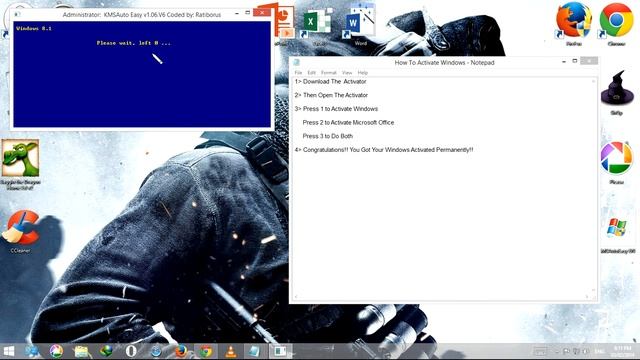Viewport: 640px width, 360px height.
Task: Open the Windows Start button
Action: [x=9, y=351]
